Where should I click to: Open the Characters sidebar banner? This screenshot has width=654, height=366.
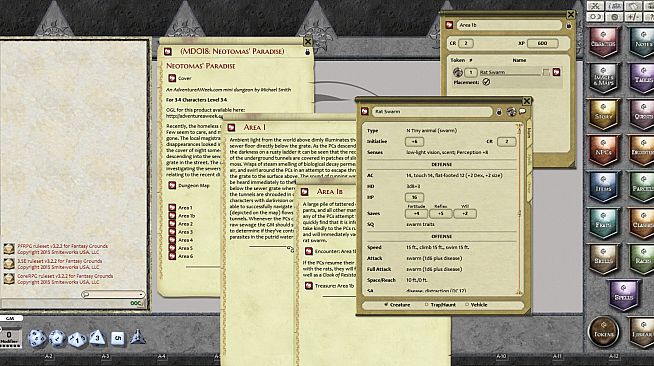tap(603, 42)
